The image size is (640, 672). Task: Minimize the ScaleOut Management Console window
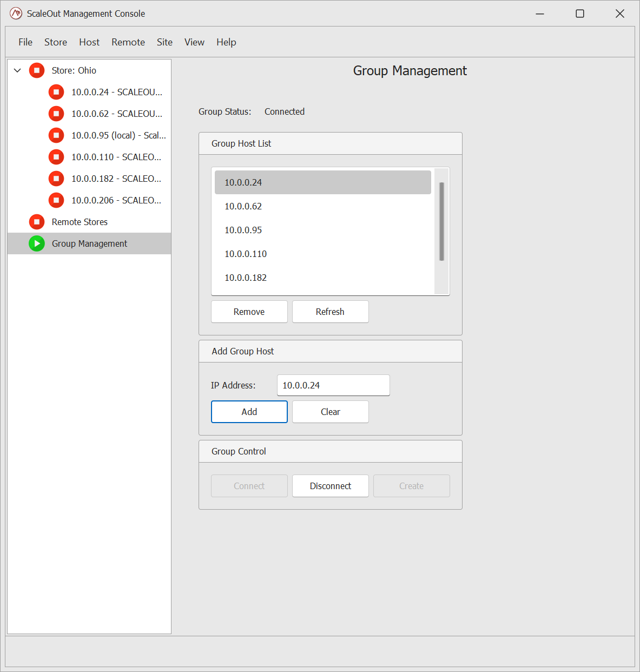[x=540, y=14]
